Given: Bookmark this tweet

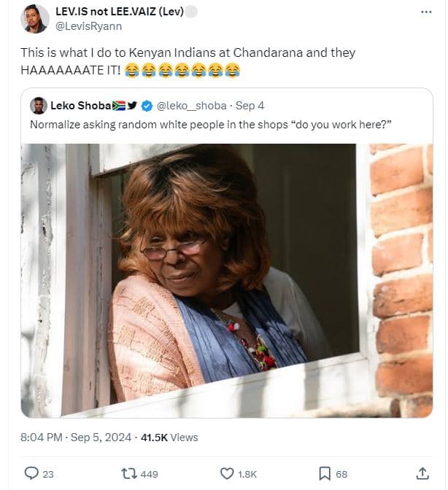Looking at the screenshot, I should [325, 473].
